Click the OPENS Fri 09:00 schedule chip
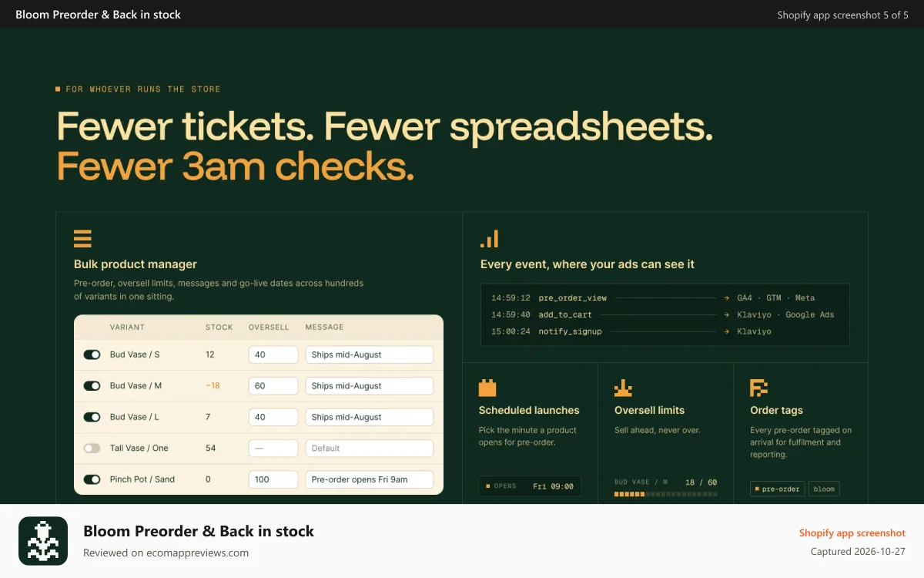Screen dimensions: 924x578 530,486
